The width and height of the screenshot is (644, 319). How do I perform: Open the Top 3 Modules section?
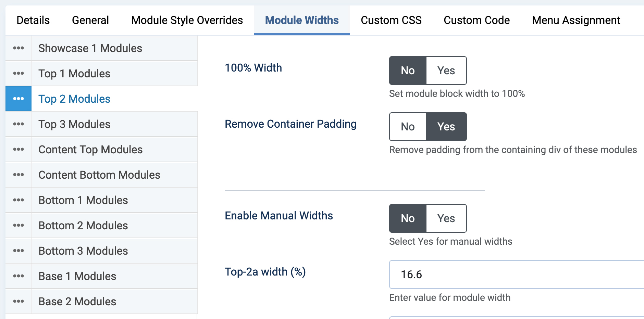[x=75, y=124]
